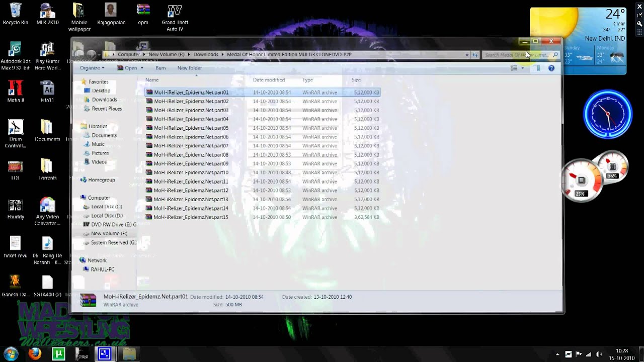
Task: Select Desktop under Favorites
Action: pyautogui.click(x=101, y=90)
